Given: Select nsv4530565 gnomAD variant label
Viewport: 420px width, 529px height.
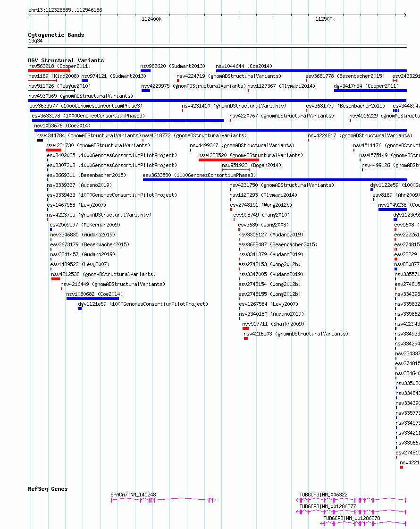Looking at the screenshot, I should pos(81,96).
